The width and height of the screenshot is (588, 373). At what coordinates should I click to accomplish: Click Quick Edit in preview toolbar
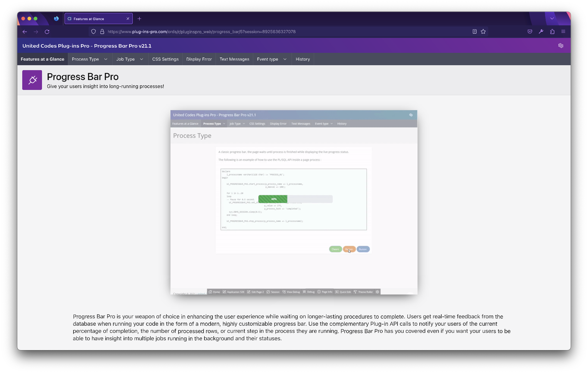(343, 292)
